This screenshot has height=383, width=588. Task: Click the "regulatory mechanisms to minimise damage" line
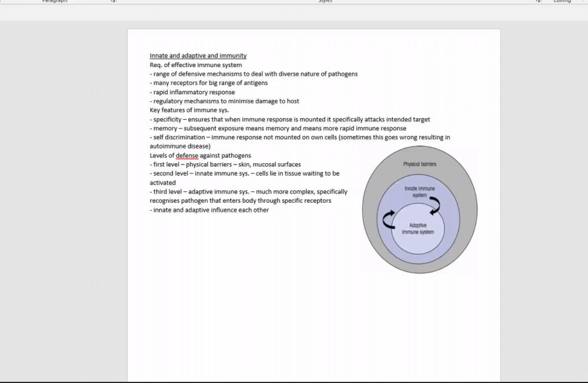pos(224,101)
